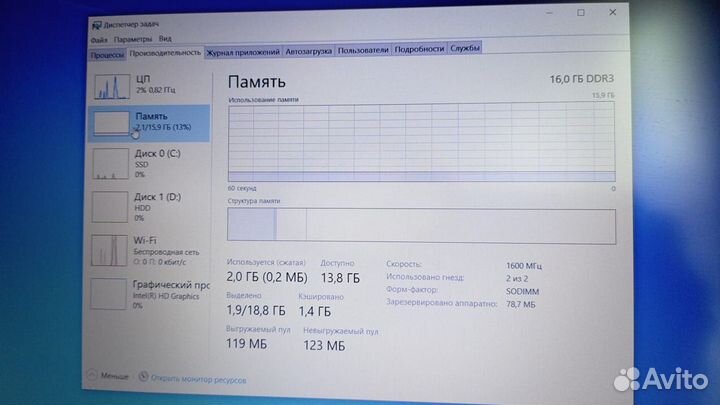Click the 60 секунд axis label

click(242, 188)
